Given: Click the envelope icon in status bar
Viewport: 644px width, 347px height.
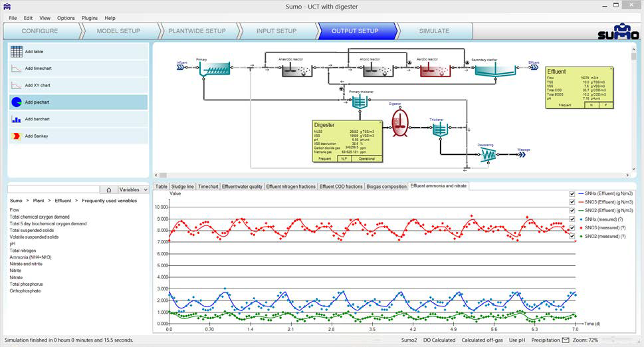Looking at the screenshot, I should [x=566, y=340].
